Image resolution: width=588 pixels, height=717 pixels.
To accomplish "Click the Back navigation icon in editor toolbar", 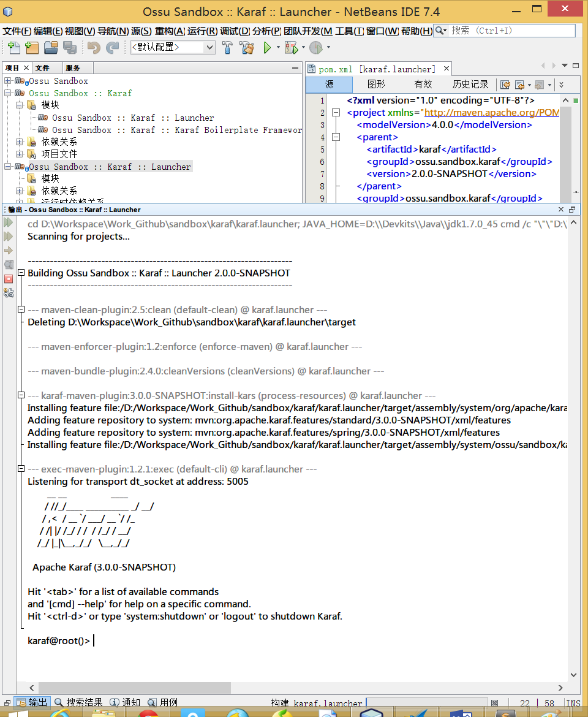I will click(519, 85).
